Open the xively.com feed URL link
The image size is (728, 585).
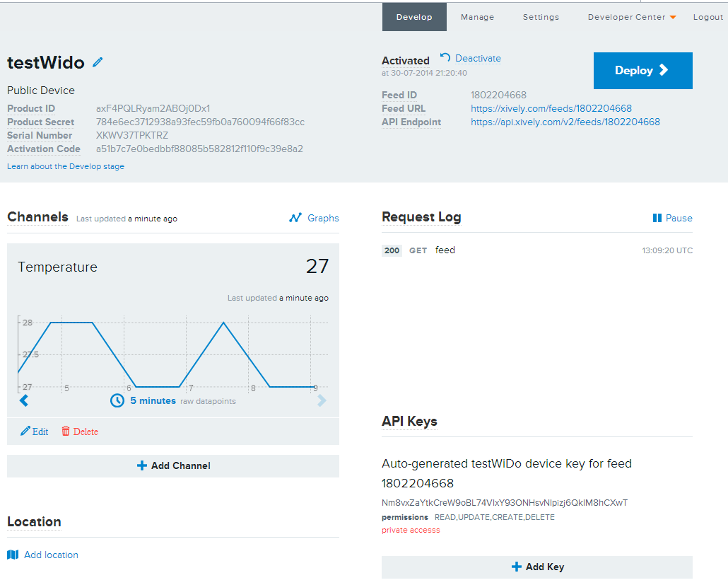[551, 108]
